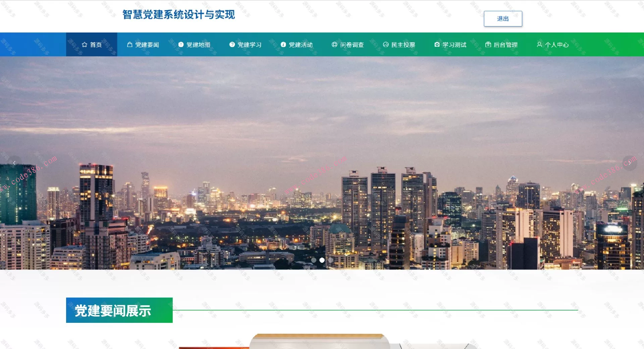This screenshot has width=644, height=349.
Task: Click the third carousel dot
Action: point(330,259)
